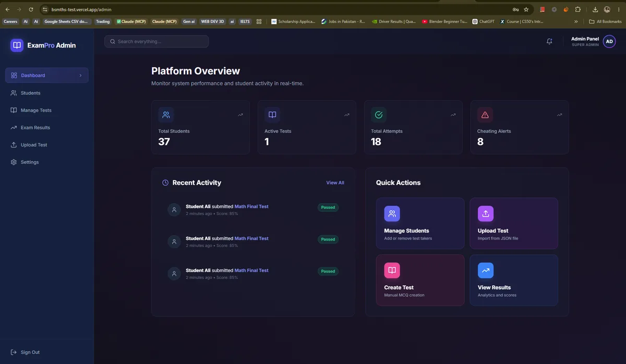Click the Dashboard row chevron arrow
Screen dimensions: 626x364
pos(80,76)
